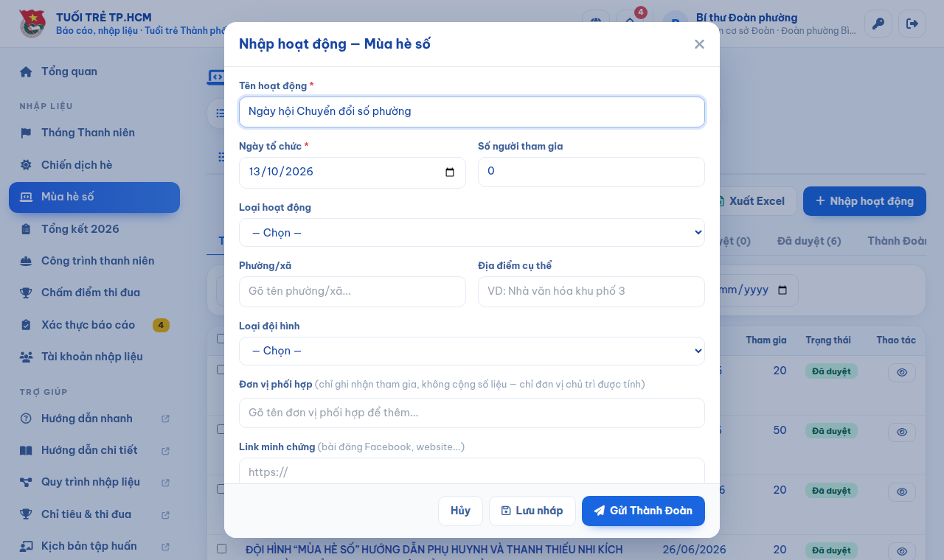Screen dimensions: 944x560
Task: Open the Ngày tổ chức calendar picker
Action: [450, 172]
